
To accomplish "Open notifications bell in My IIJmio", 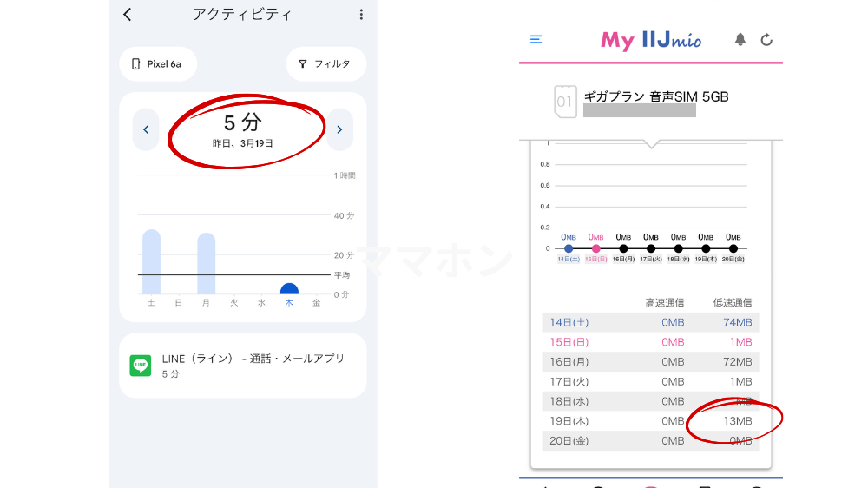I will tap(740, 39).
